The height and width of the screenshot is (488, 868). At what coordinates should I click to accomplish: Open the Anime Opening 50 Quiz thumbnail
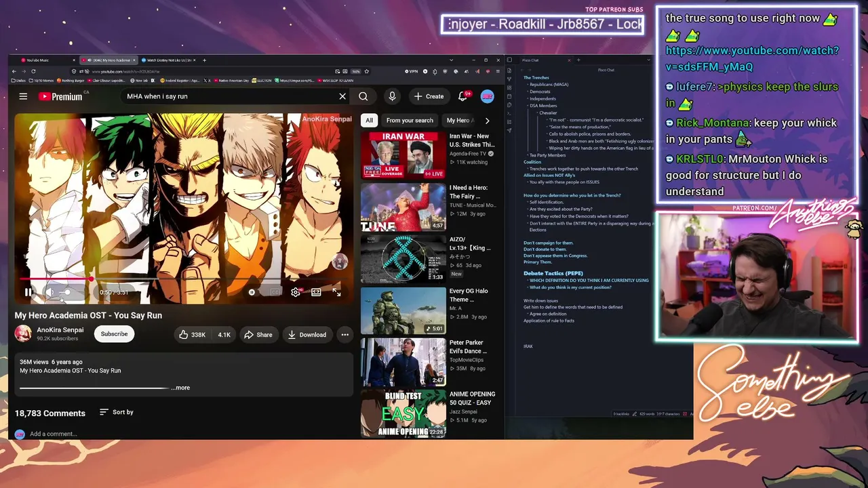pyautogui.click(x=403, y=413)
